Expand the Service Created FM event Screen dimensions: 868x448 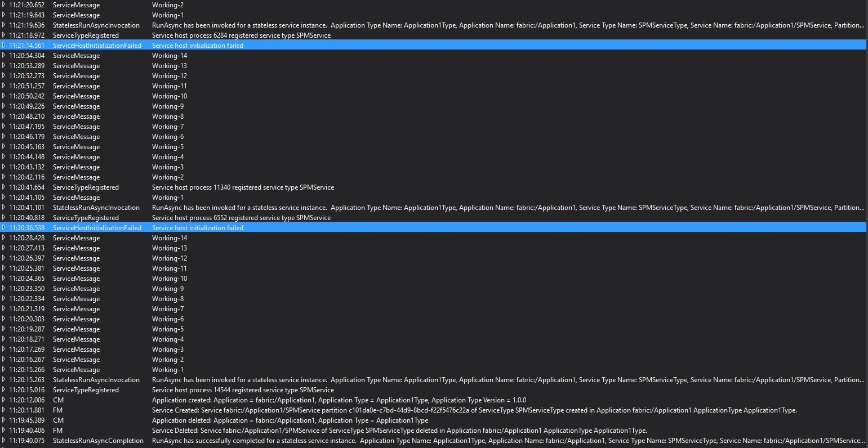[4, 410]
